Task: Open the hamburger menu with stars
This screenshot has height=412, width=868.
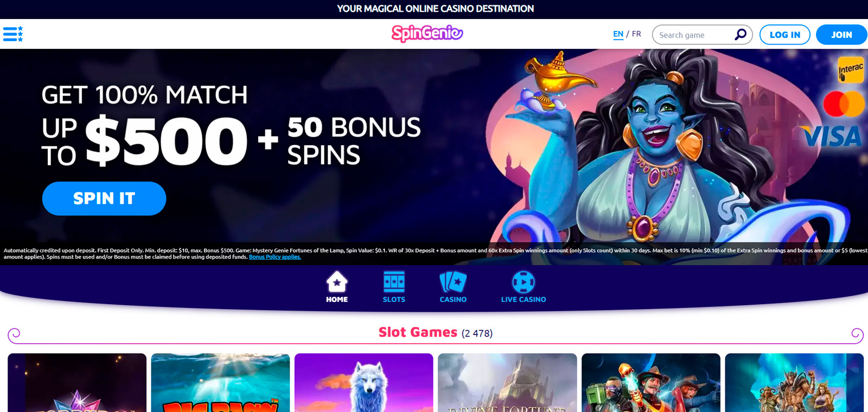Action: tap(13, 34)
